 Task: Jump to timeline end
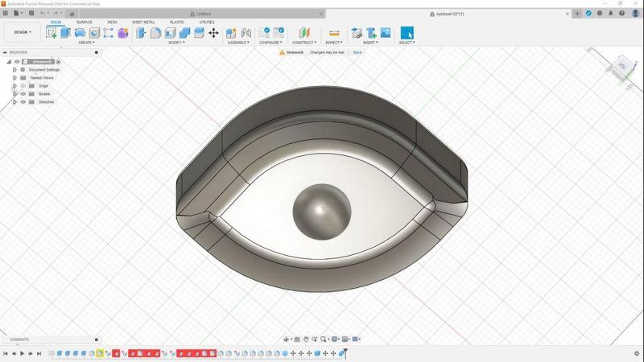39,353
